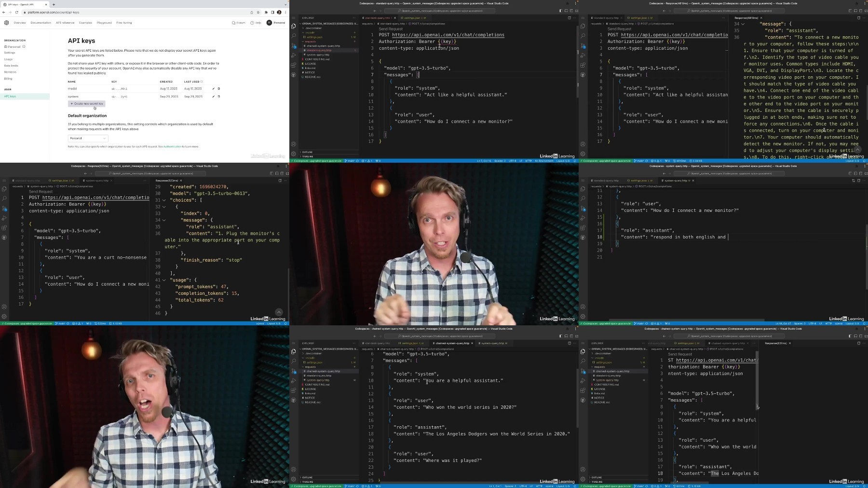Click Create new secret key button
The width and height of the screenshot is (868, 488).
[87, 104]
